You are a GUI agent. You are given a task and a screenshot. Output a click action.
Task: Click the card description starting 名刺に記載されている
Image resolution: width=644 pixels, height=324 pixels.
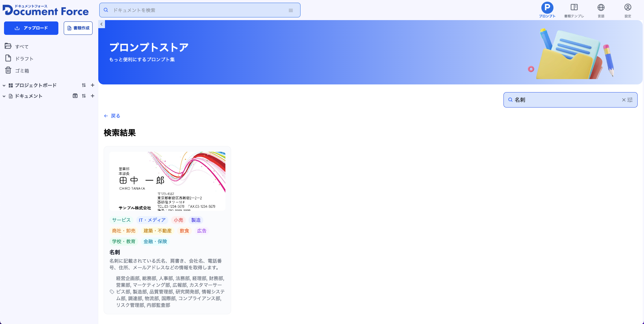click(x=166, y=264)
